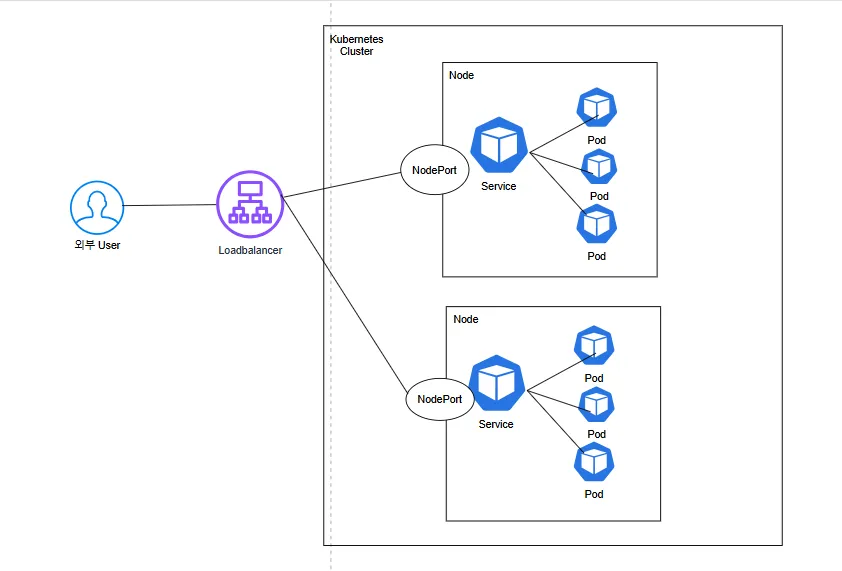The width and height of the screenshot is (842, 571).
Task: Click the NodePort ellipse of the upper Node
Action: pos(435,170)
